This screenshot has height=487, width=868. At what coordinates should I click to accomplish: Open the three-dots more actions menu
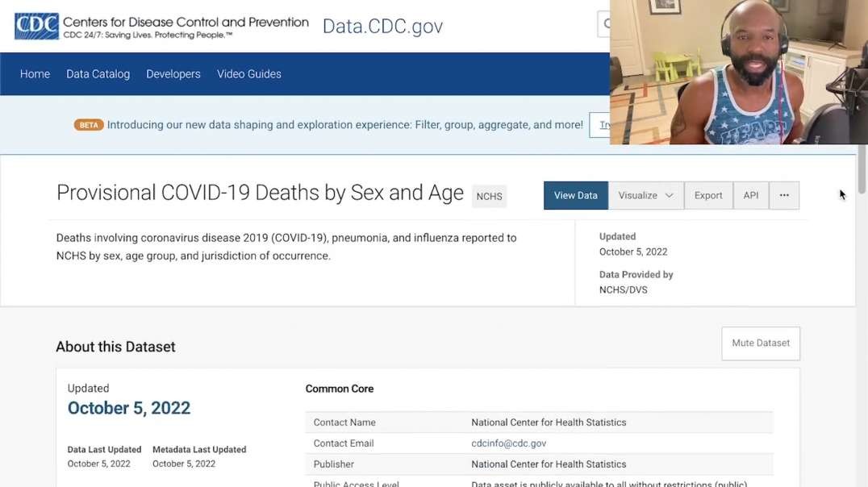[784, 195]
